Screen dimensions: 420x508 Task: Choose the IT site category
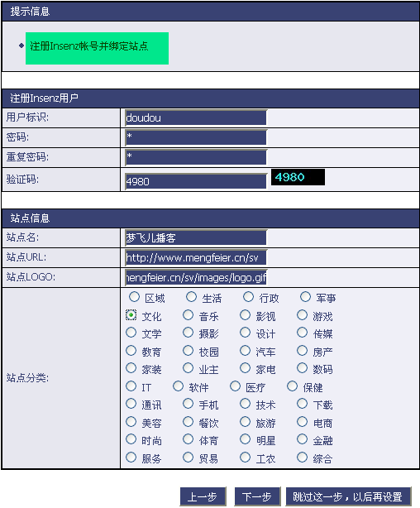131,386
